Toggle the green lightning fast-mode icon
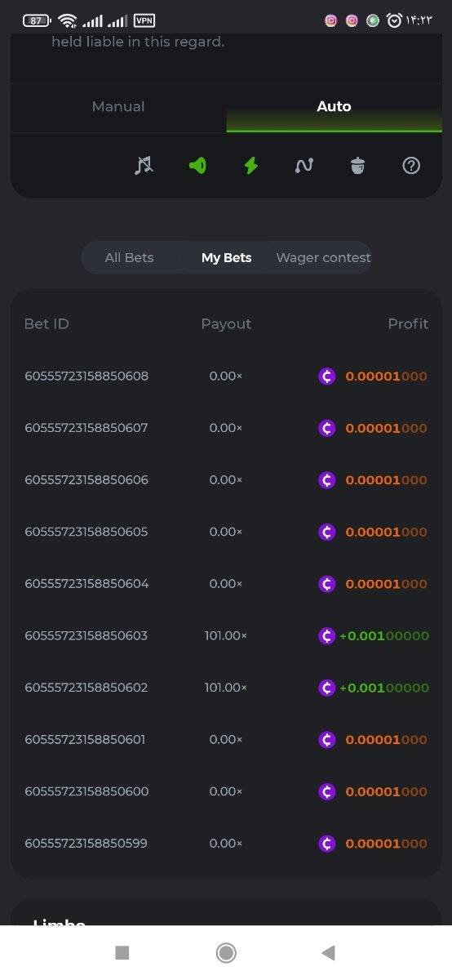This screenshot has height=980, width=452. 251,165
